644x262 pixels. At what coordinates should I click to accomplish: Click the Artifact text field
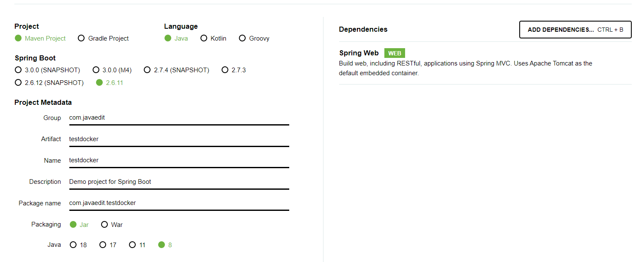pyautogui.click(x=179, y=139)
